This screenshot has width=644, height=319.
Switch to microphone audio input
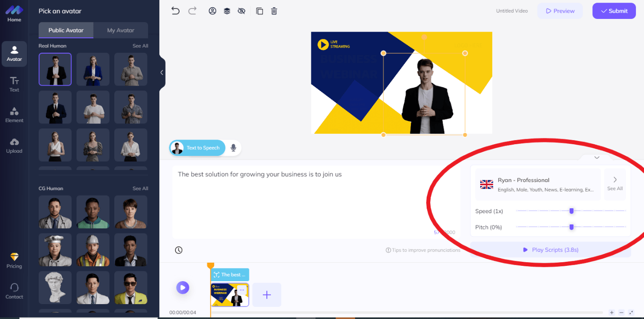(233, 148)
